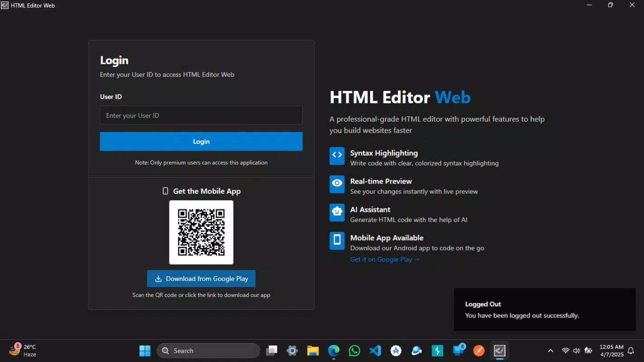Open Task View from the taskbar
This screenshot has height=362, width=644.
272,351
